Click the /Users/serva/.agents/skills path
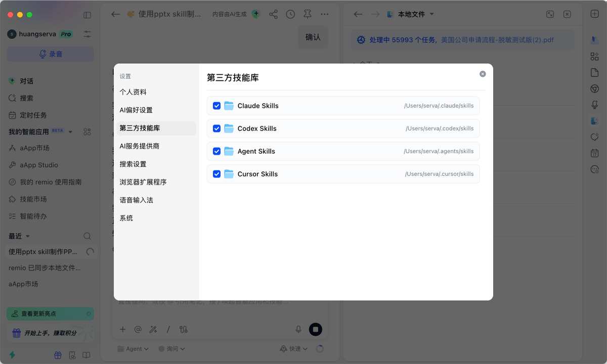 [439, 151]
